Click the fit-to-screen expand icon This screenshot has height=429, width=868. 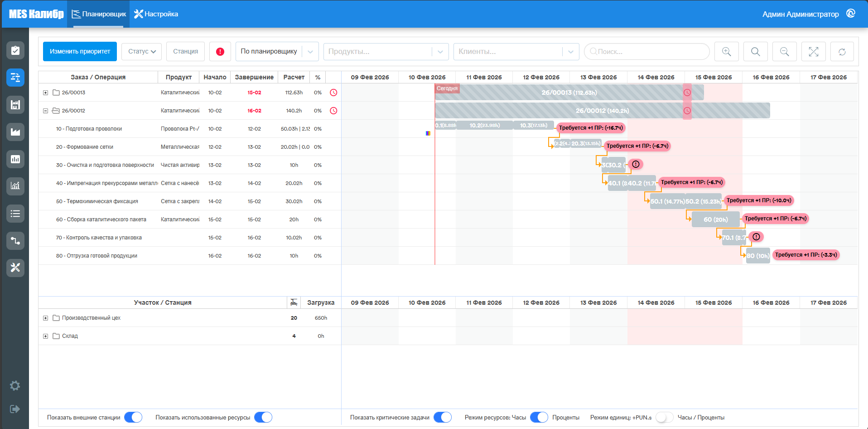coord(813,52)
